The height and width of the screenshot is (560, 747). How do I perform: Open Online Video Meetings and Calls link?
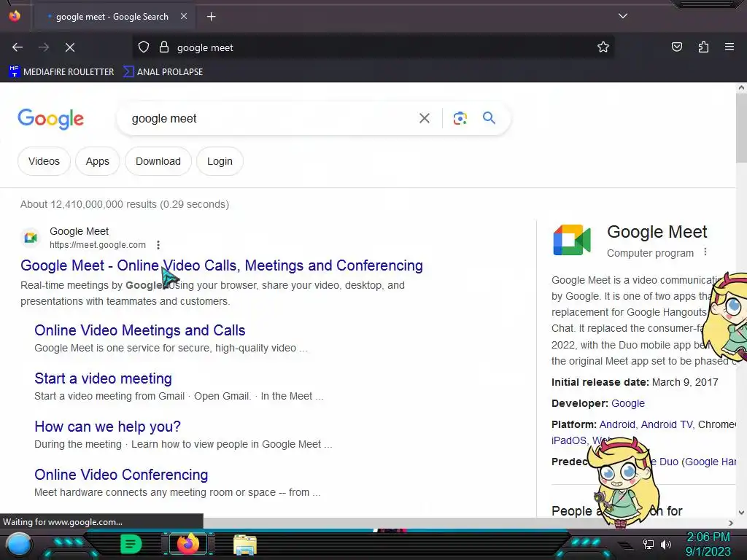(139, 330)
